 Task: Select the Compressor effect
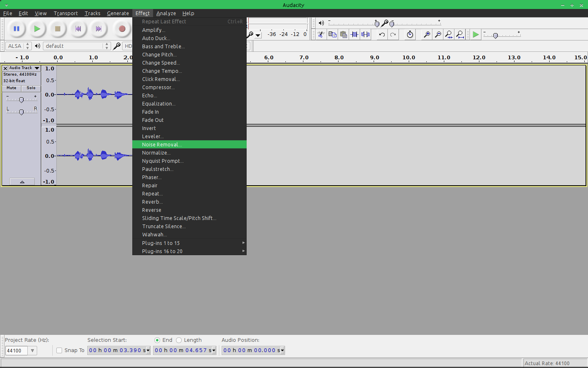[189, 88]
